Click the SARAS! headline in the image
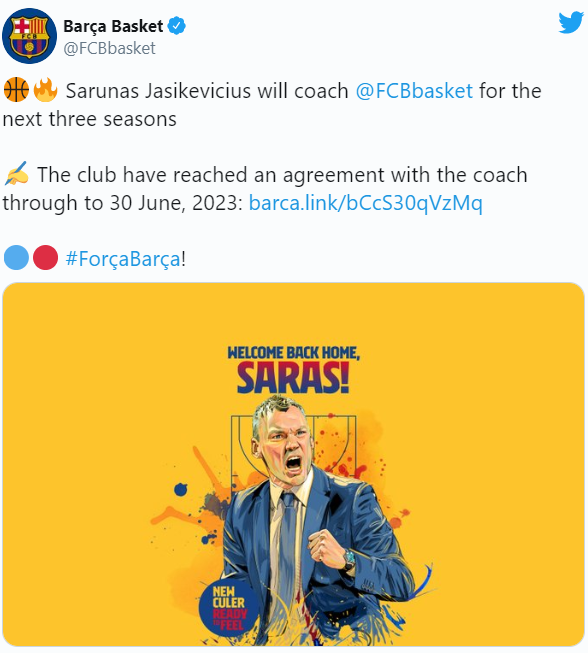Screen dimensions: 588x653 pos(293,378)
